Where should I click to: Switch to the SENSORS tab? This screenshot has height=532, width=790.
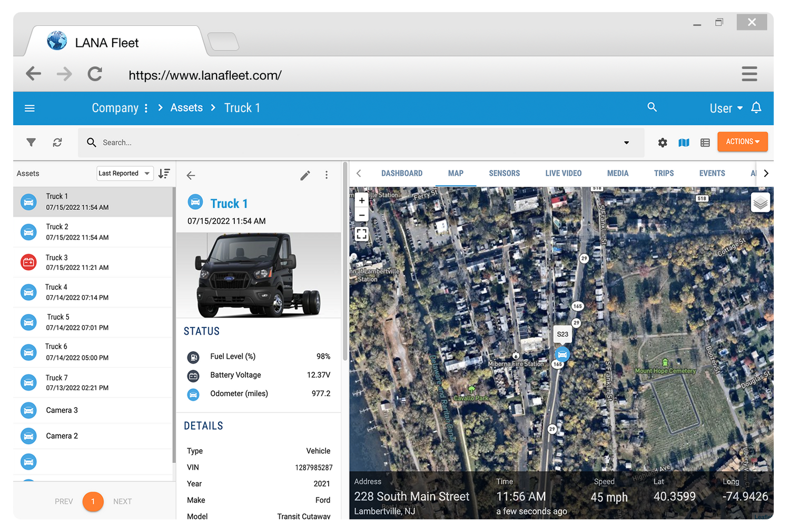pos(504,173)
